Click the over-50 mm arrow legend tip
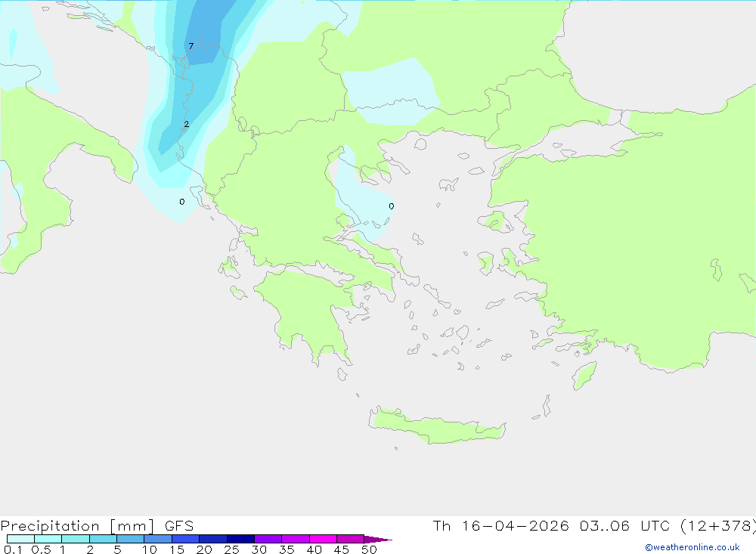The image size is (756, 554). [378, 539]
